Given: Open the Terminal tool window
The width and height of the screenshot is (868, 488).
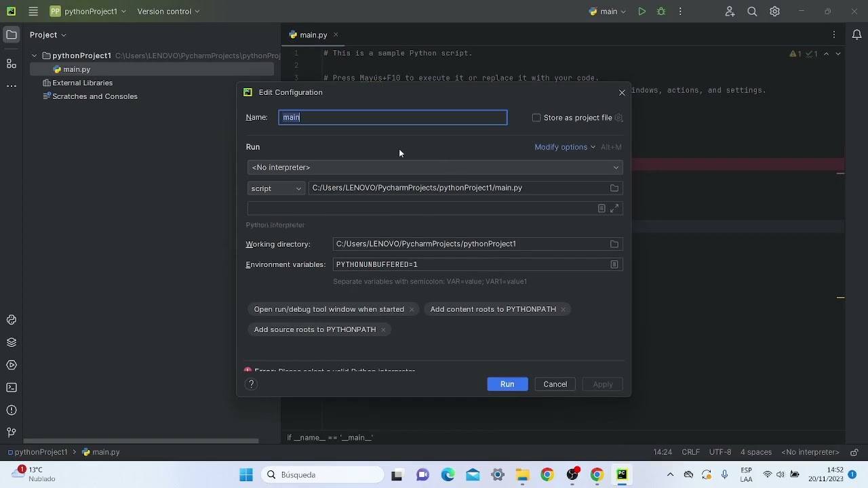Looking at the screenshot, I should pyautogui.click(x=12, y=388).
